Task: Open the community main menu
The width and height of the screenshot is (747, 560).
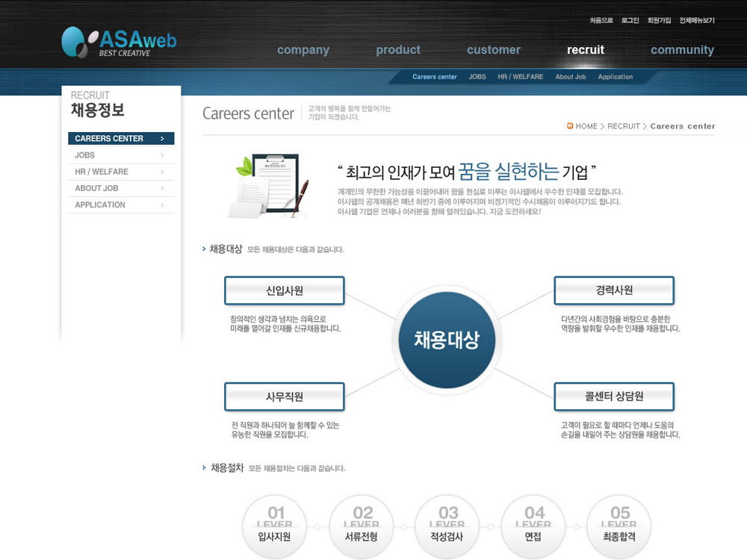Action: point(682,50)
